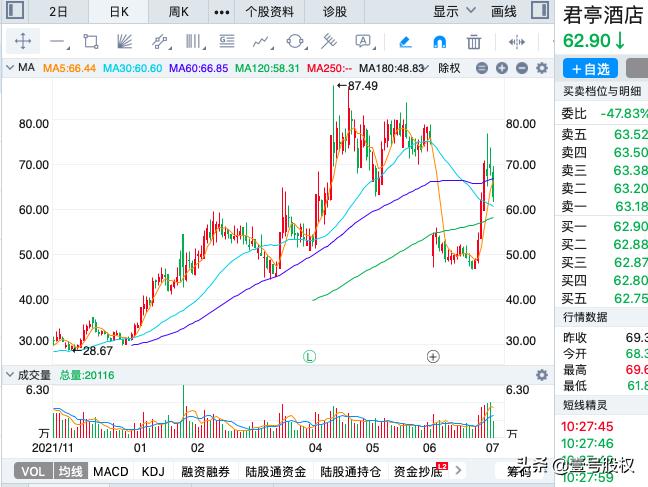Click the circled L marker on chart
Image resolution: width=648 pixels, height=487 pixels.
pyautogui.click(x=309, y=356)
